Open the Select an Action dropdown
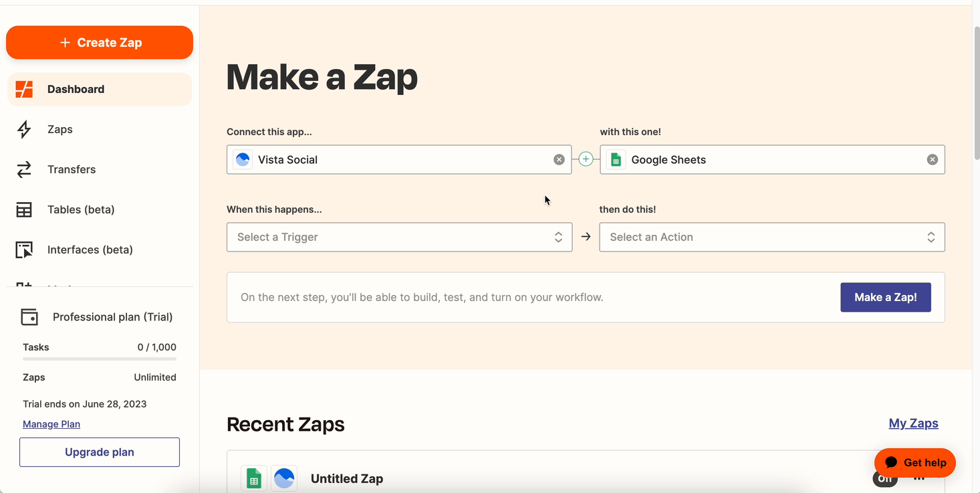Image resolution: width=980 pixels, height=493 pixels. 772,237
